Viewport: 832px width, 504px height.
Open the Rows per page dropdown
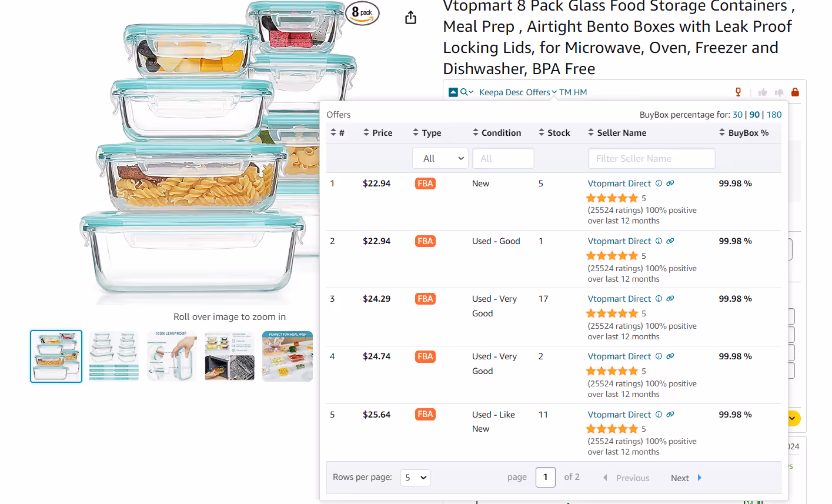pyautogui.click(x=415, y=478)
